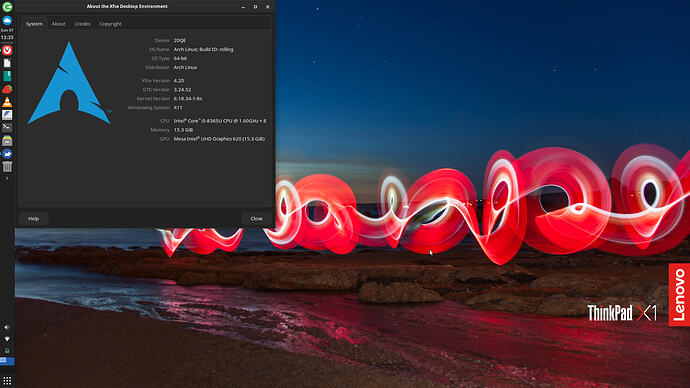Click the green logout icon in panel

(x=7, y=7)
